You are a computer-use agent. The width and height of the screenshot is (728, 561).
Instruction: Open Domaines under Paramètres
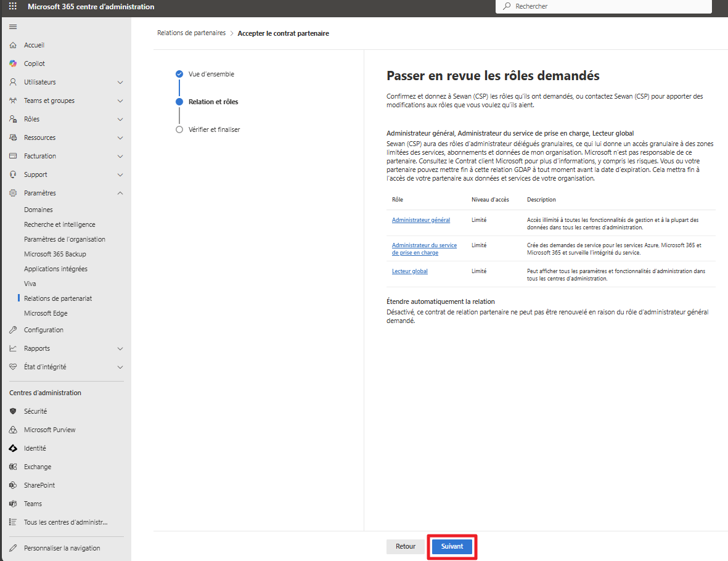pyautogui.click(x=39, y=210)
